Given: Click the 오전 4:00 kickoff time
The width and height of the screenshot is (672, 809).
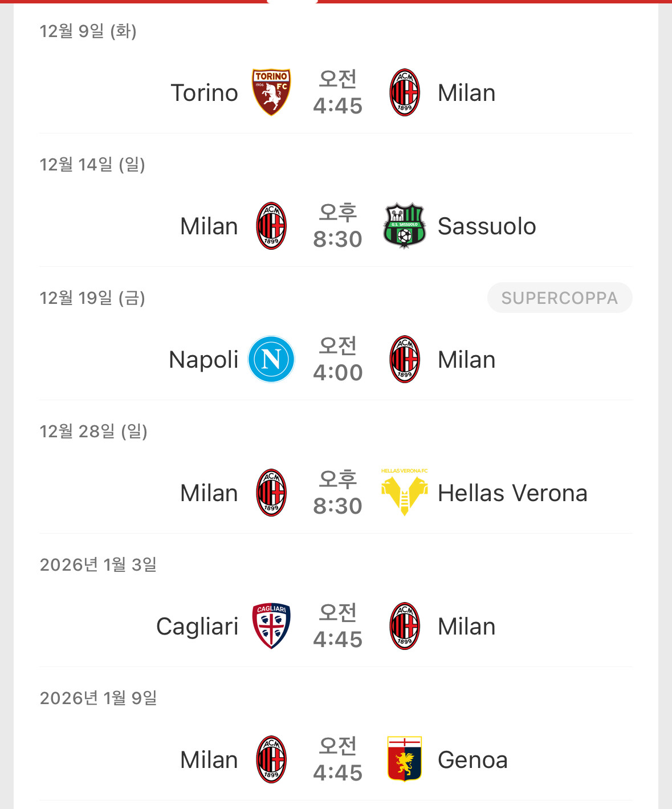Looking at the screenshot, I should pyautogui.click(x=338, y=359).
